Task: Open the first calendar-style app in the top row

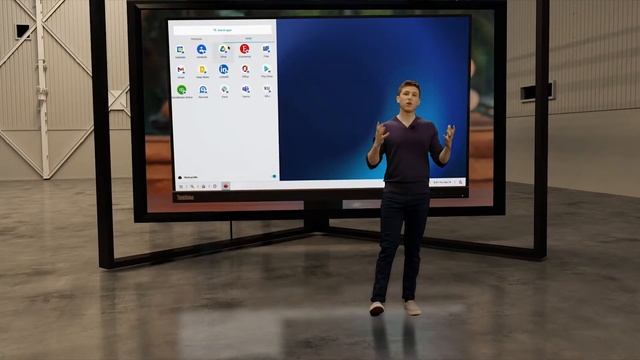Action: [x=180, y=50]
